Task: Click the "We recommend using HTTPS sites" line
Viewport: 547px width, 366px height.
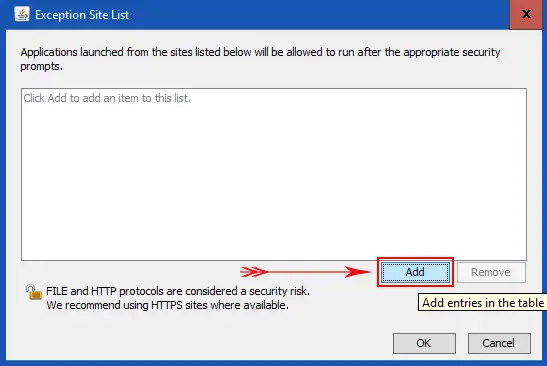Action: [x=167, y=305]
